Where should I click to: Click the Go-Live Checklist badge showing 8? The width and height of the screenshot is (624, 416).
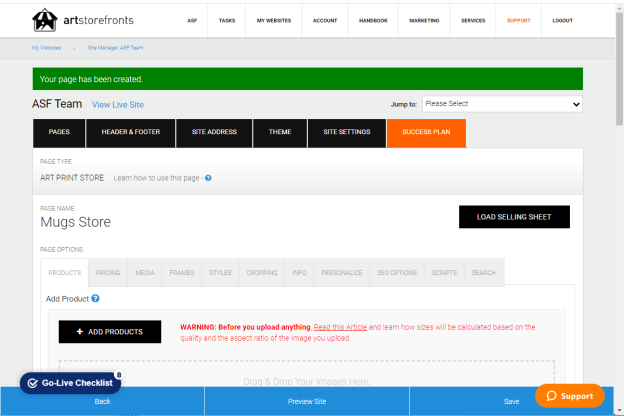(119, 375)
